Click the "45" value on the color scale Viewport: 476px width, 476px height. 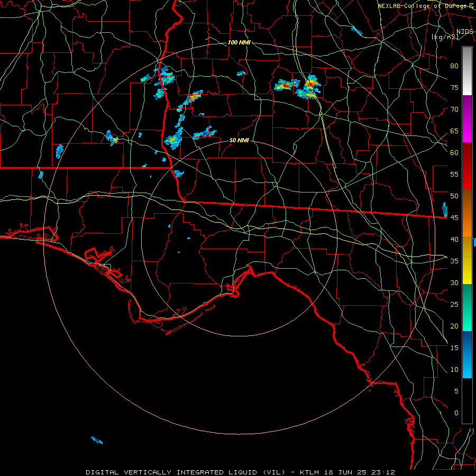pos(454,218)
